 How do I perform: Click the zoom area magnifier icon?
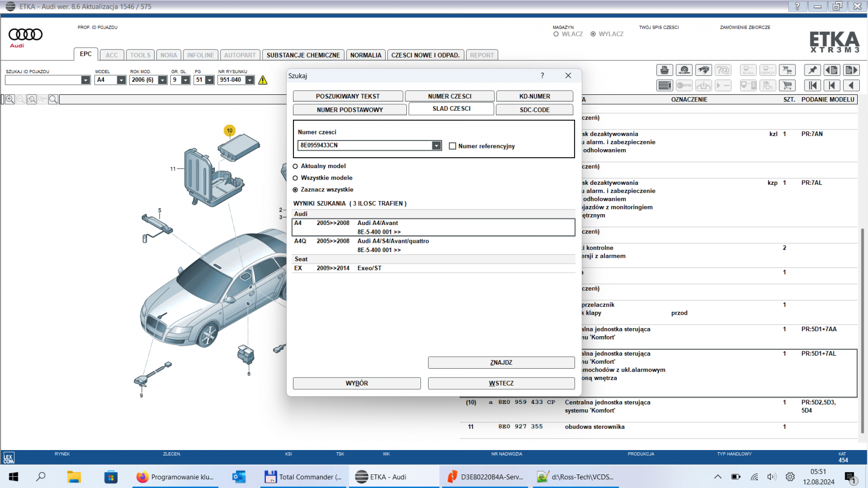[31, 99]
